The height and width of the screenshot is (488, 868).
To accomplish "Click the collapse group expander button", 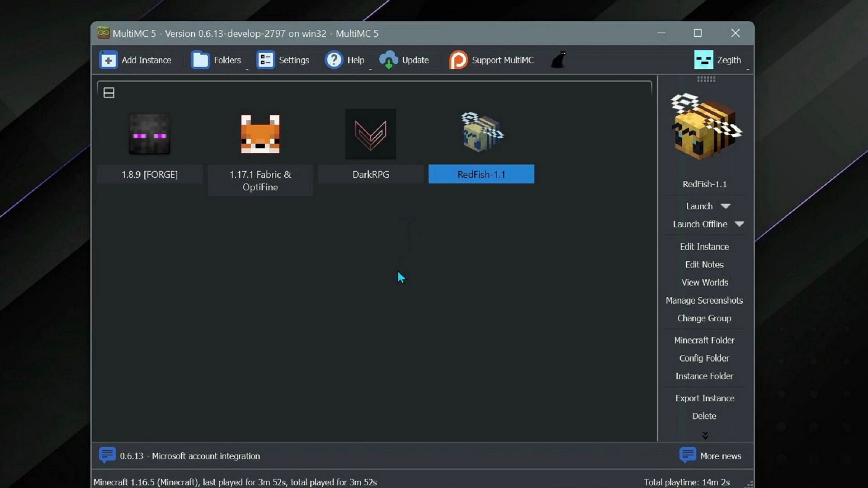I will (x=109, y=92).
